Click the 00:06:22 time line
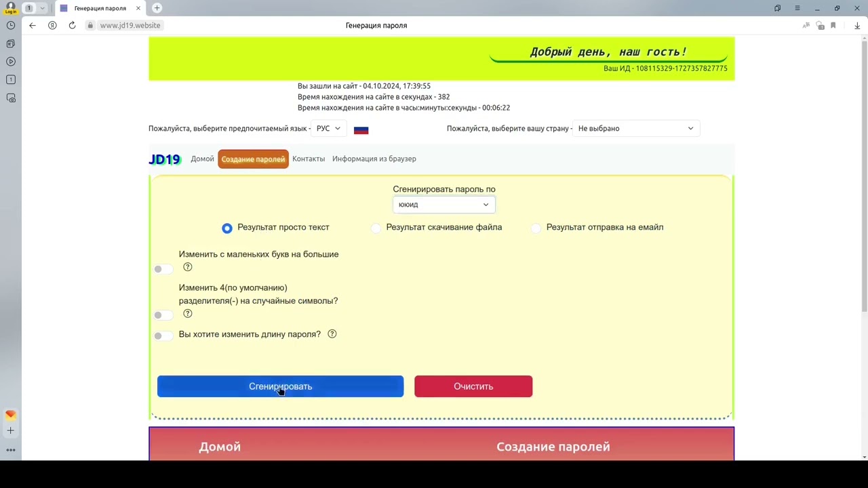The height and width of the screenshot is (488, 868). point(403,108)
